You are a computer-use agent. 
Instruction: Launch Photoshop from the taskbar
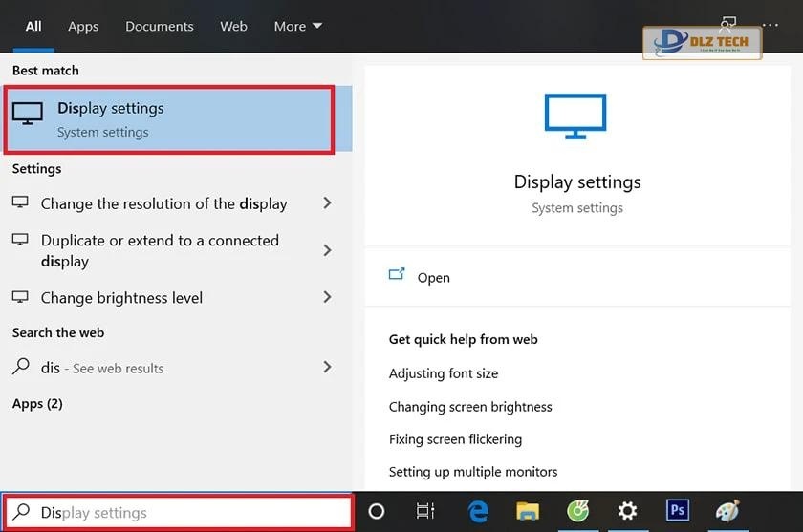(678, 512)
